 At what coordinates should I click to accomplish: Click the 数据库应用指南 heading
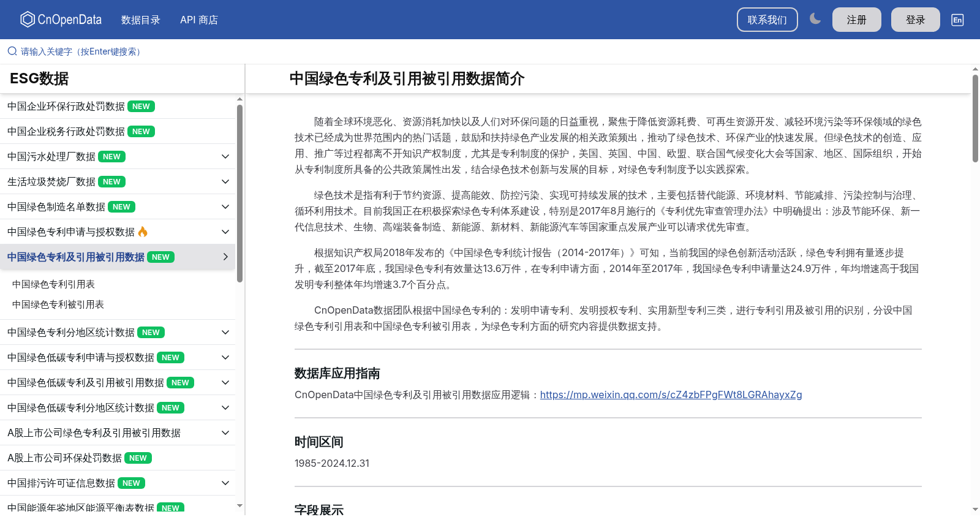pos(337,374)
